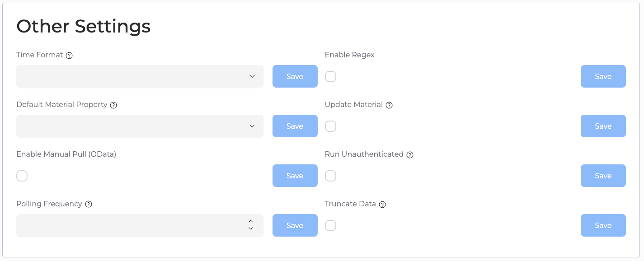Save the Truncate Data setting

click(603, 225)
